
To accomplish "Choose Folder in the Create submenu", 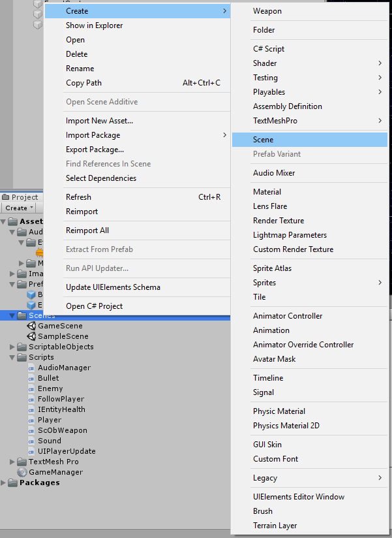I will pos(310,30).
